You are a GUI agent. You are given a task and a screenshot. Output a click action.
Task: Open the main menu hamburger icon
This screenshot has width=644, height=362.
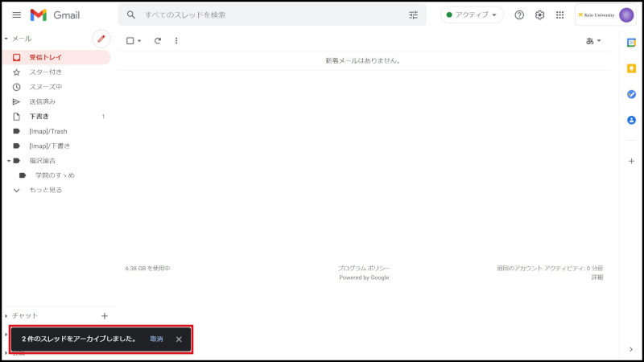tap(16, 15)
